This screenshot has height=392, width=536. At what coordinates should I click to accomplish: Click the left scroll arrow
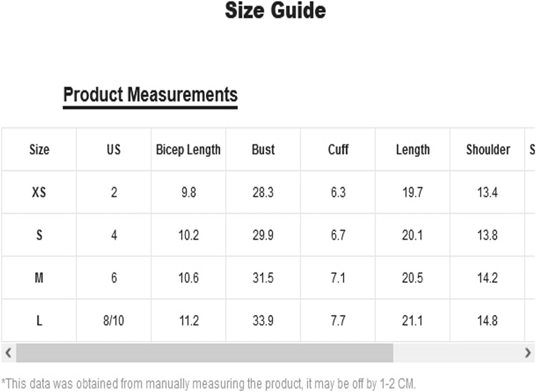tap(8, 353)
